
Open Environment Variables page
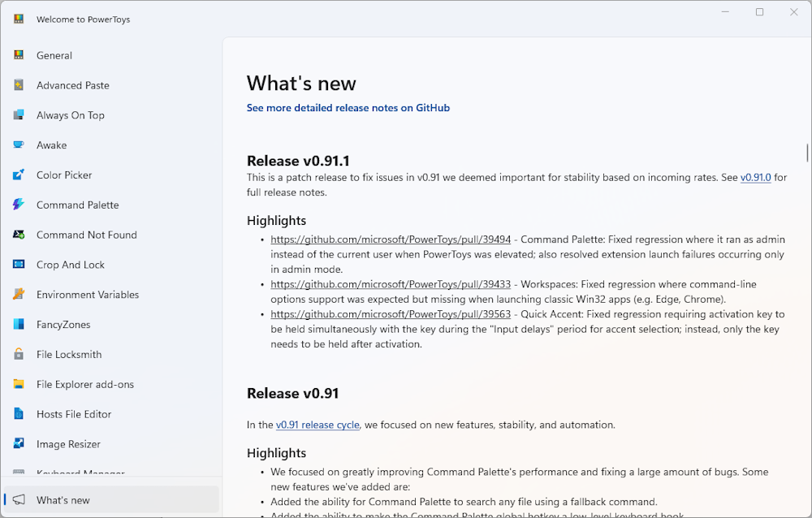coord(111,295)
